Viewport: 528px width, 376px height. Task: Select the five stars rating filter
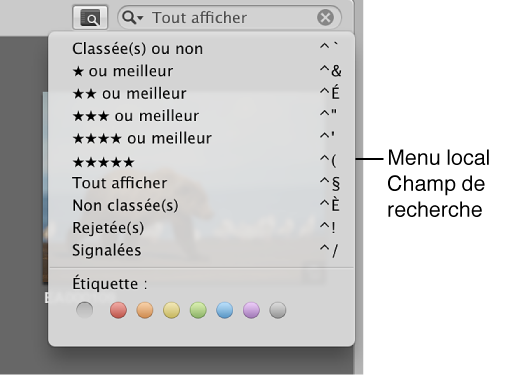pyautogui.click(x=201, y=162)
